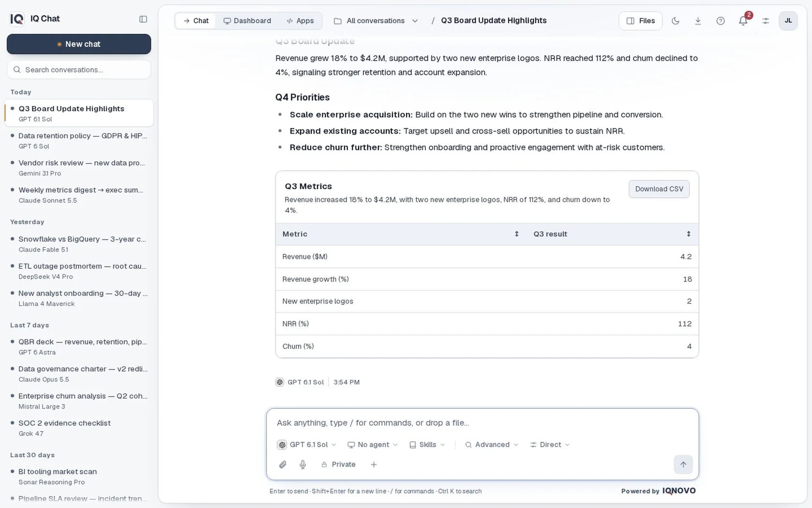Sort table by Q3 result arrows
Image resolution: width=812 pixels, height=508 pixels.
click(689, 234)
